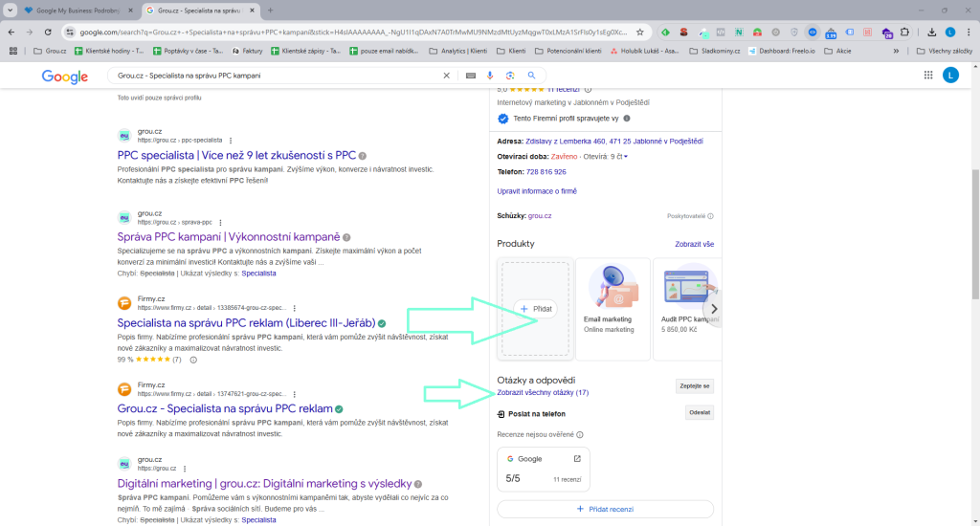Open options for the ppc-specialista result

(x=231, y=141)
